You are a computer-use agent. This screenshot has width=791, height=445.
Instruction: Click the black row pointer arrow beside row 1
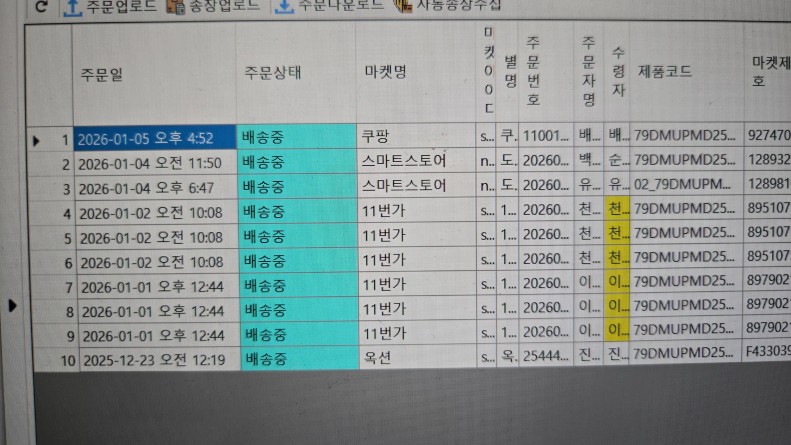coord(36,141)
